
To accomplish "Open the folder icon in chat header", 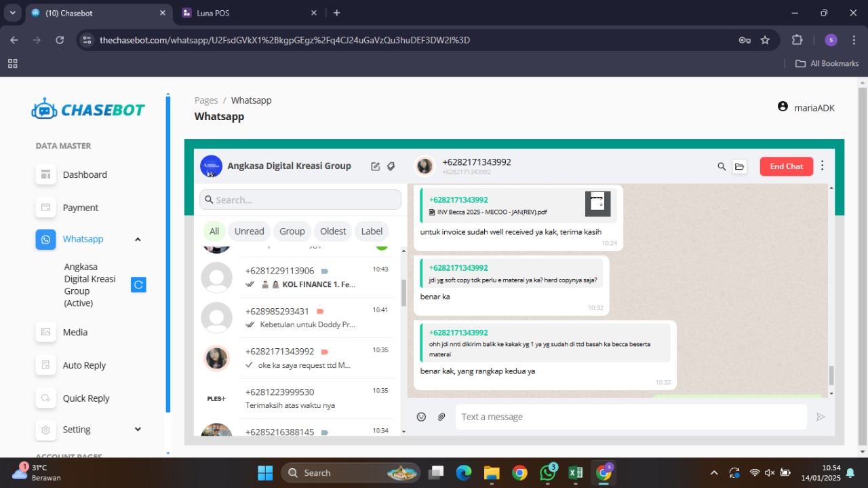I will click(x=740, y=166).
